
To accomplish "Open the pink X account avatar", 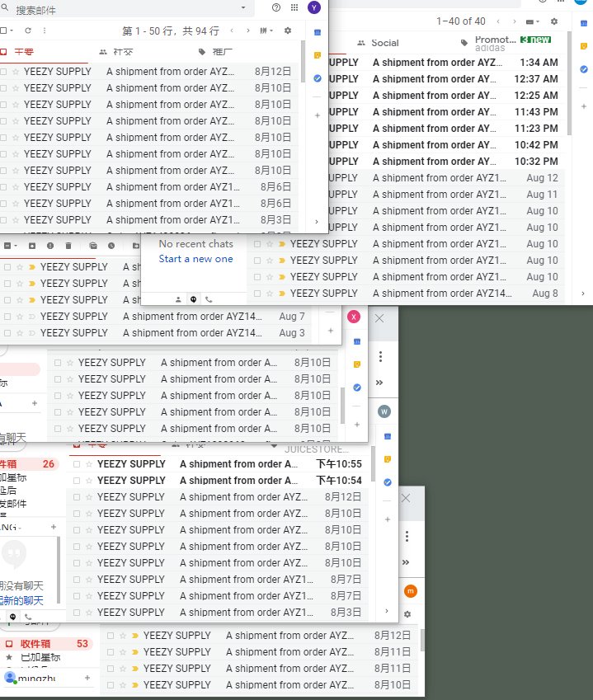I will point(354,317).
